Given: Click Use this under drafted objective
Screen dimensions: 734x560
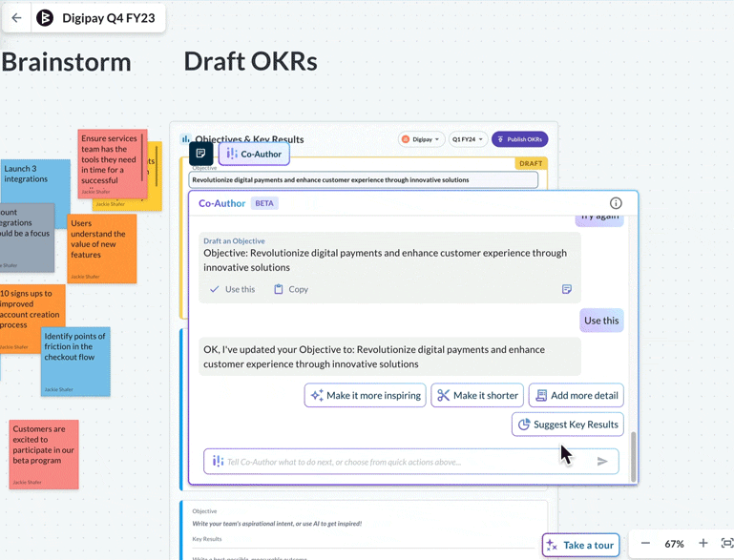Looking at the screenshot, I should tap(232, 289).
